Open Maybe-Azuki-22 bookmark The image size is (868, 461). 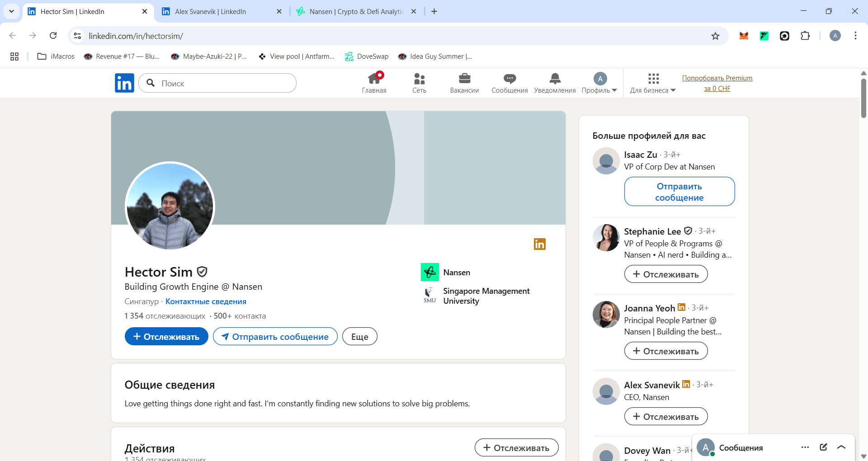point(209,56)
